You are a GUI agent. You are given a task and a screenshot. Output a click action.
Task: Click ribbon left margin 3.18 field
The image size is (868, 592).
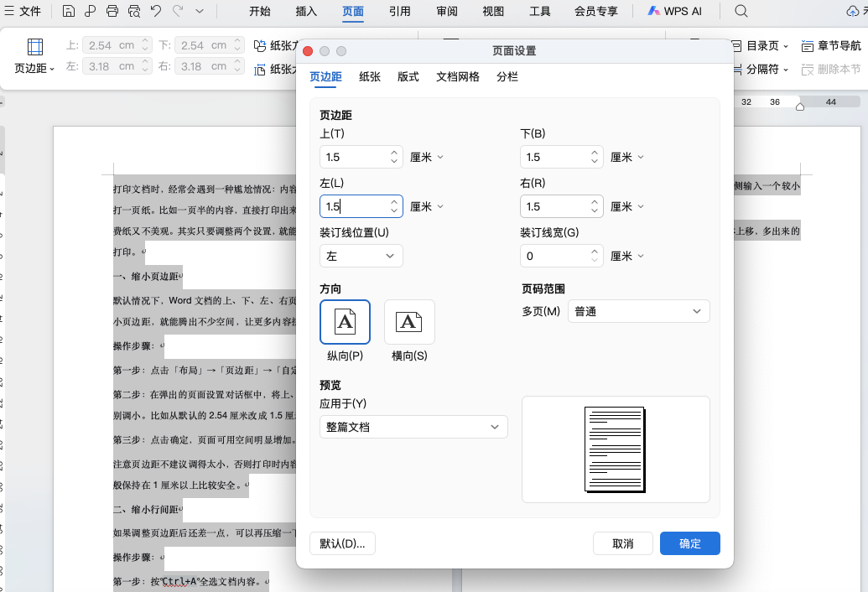click(x=117, y=66)
